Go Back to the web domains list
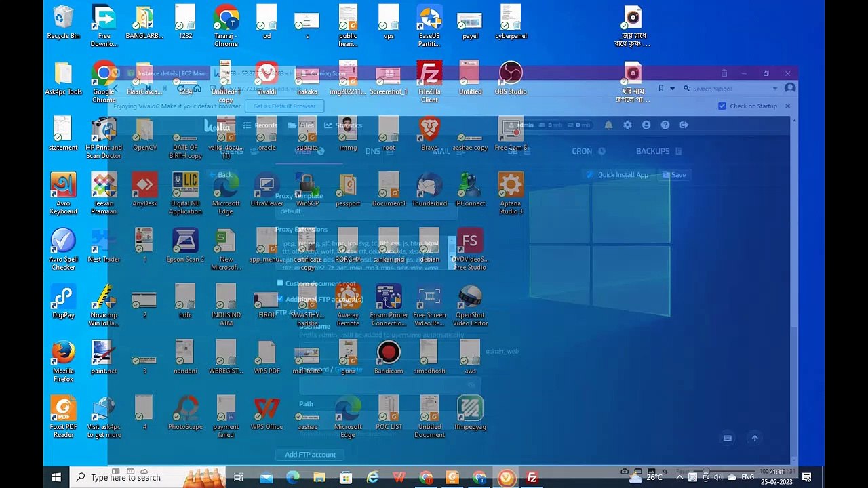868x488 pixels. [x=220, y=175]
